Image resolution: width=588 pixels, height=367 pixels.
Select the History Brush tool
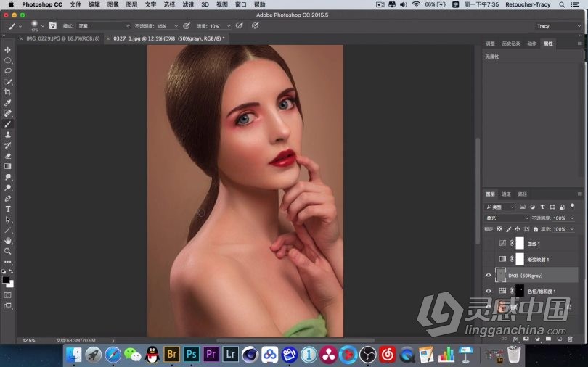pos(7,145)
